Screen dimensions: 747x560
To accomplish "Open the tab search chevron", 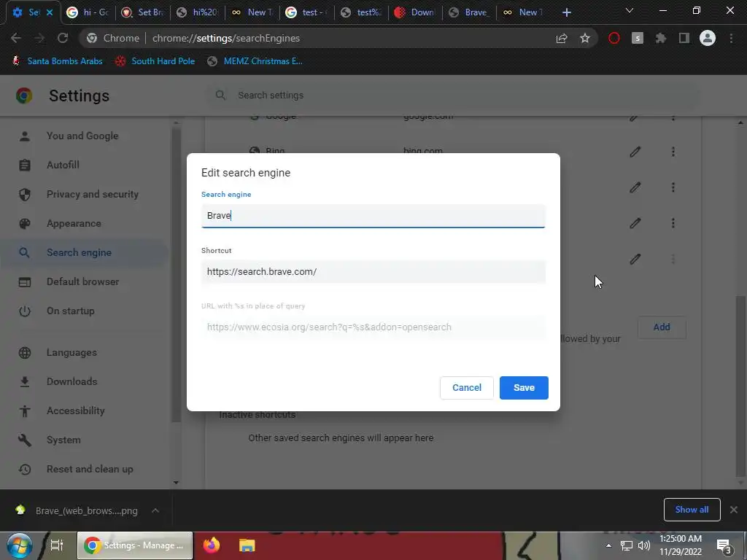I will [629, 10].
